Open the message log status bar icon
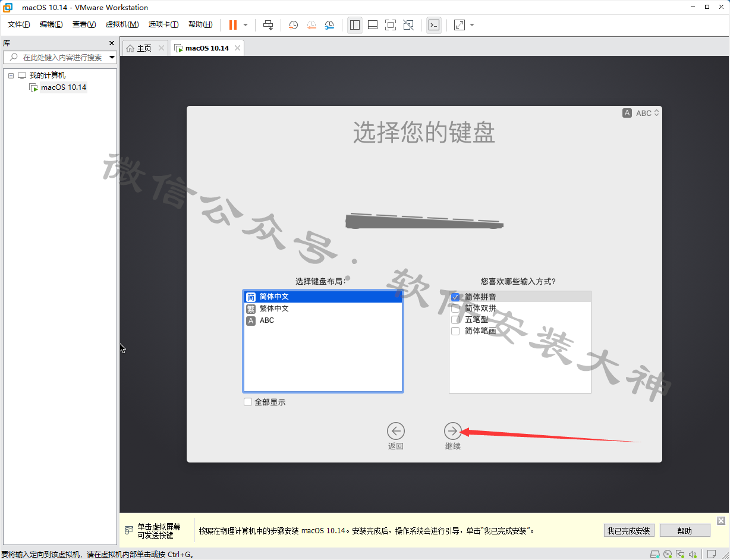 (x=710, y=554)
